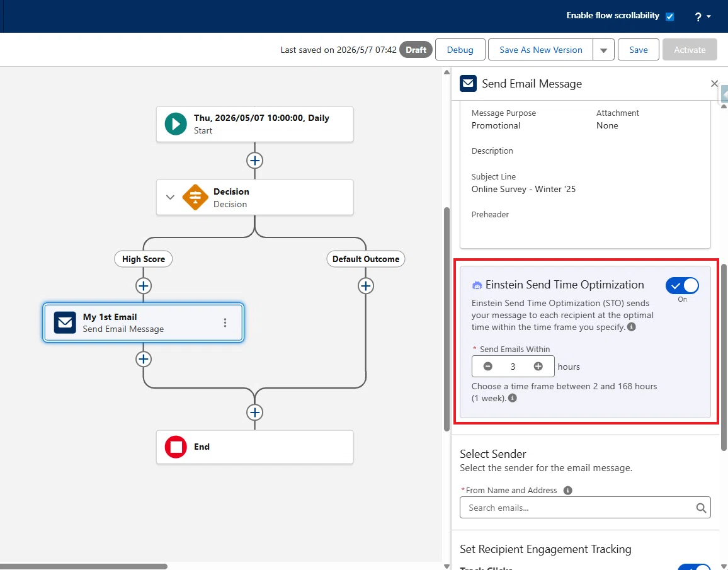This screenshot has height=570, width=728.
Task: Select the Start node card
Action: click(x=254, y=124)
